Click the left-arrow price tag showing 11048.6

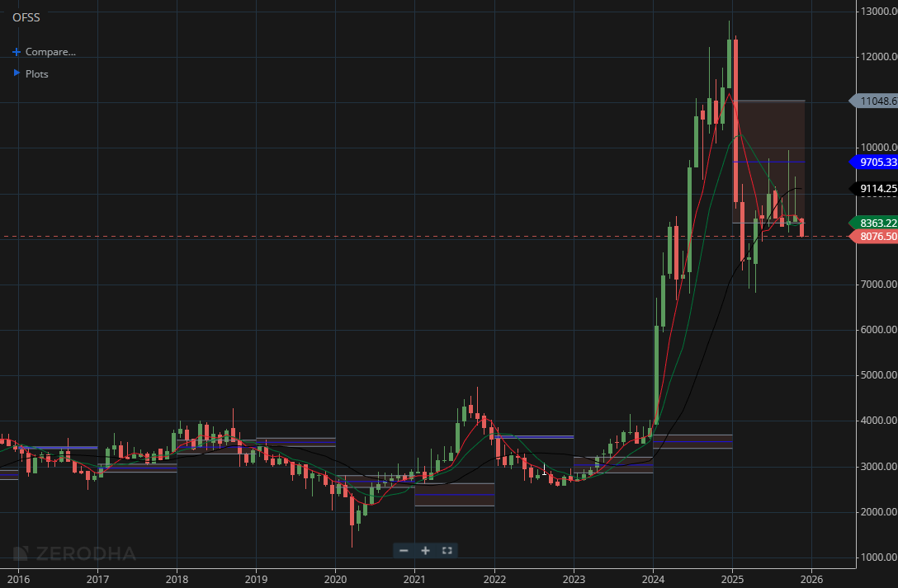point(875,101)
